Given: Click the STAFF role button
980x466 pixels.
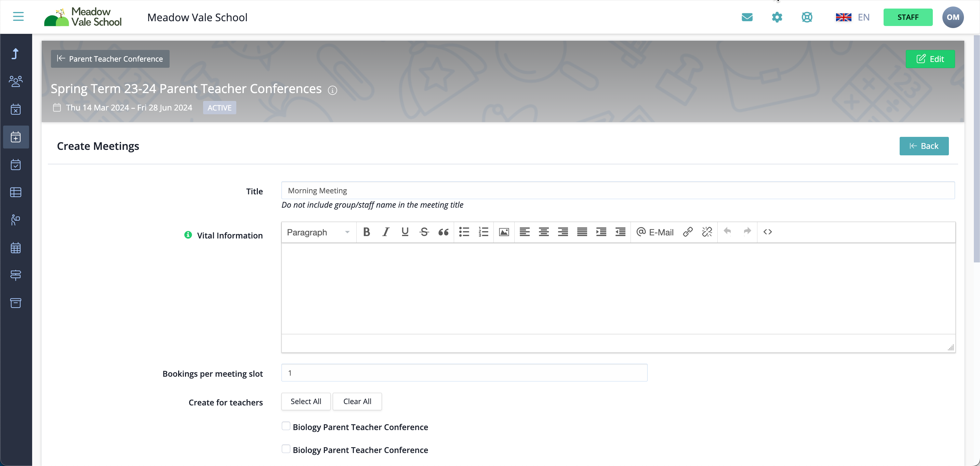Looking at the screenshot, I should click(908, 17).
